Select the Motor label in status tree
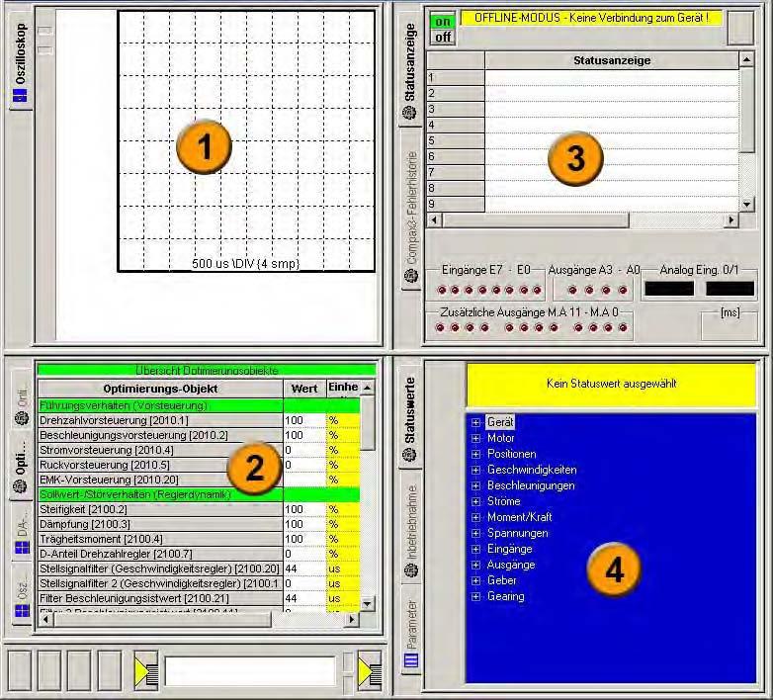Image resolution: width=773 pixels, height=700 pixels. [501, 438]
